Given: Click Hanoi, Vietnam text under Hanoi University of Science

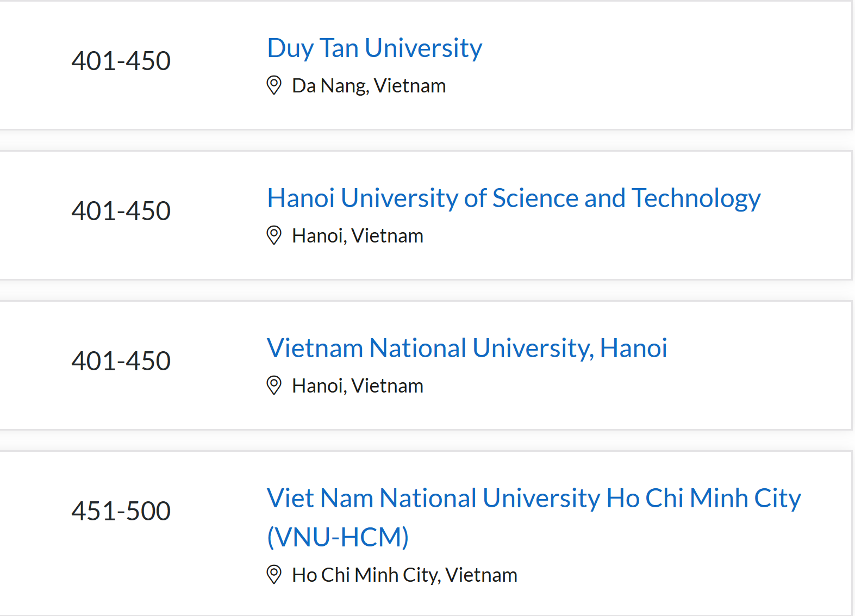Looking at the screenshot, I should pyautogui.click(x=357, y=236).
